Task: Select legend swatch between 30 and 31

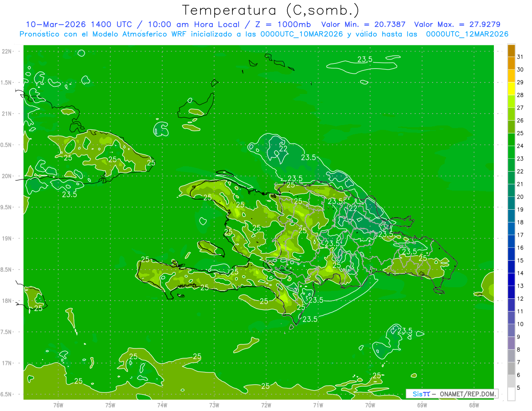Action: pyautogui.click(x=511, y=63)
